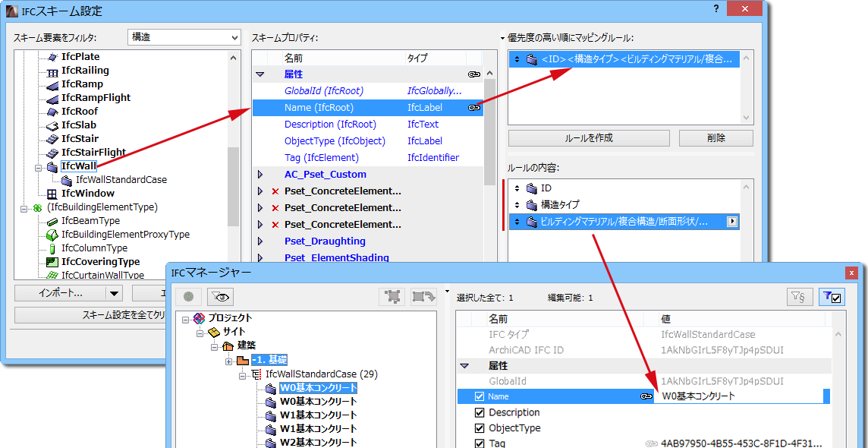Uncheck the Tag property checkbox
This screenshot has width=868, height=448.
click(x=480, y=443)
